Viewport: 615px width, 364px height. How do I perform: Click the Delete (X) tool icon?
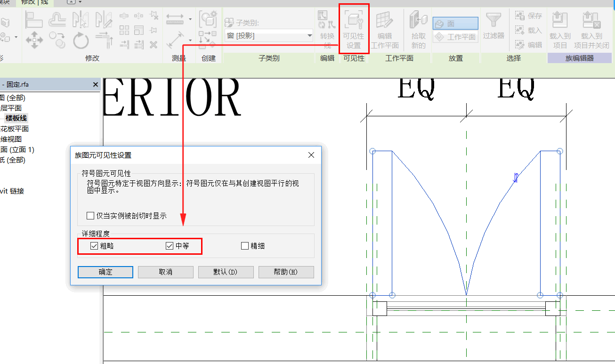(x=154, y=45)
